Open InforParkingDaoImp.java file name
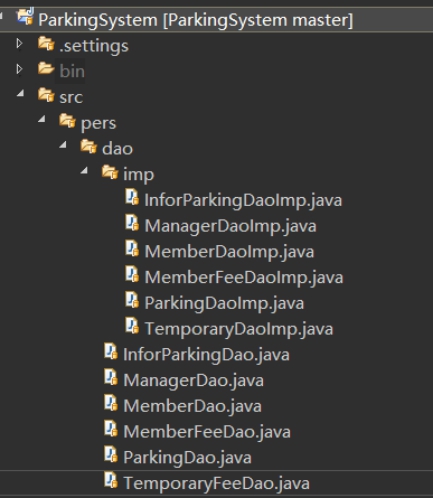Viewport: 434px width, 499px height. coord(243,201)
